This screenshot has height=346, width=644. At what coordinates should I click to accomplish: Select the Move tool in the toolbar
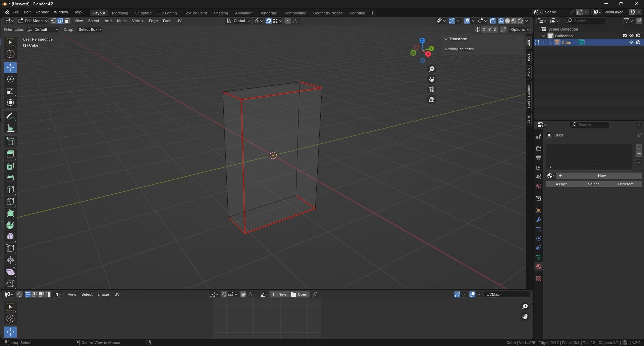10,67
